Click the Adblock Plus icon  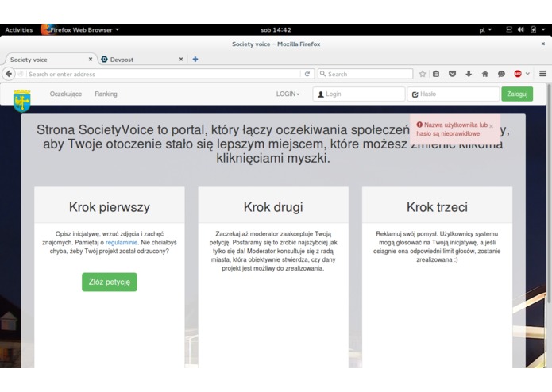pos(518,74)
